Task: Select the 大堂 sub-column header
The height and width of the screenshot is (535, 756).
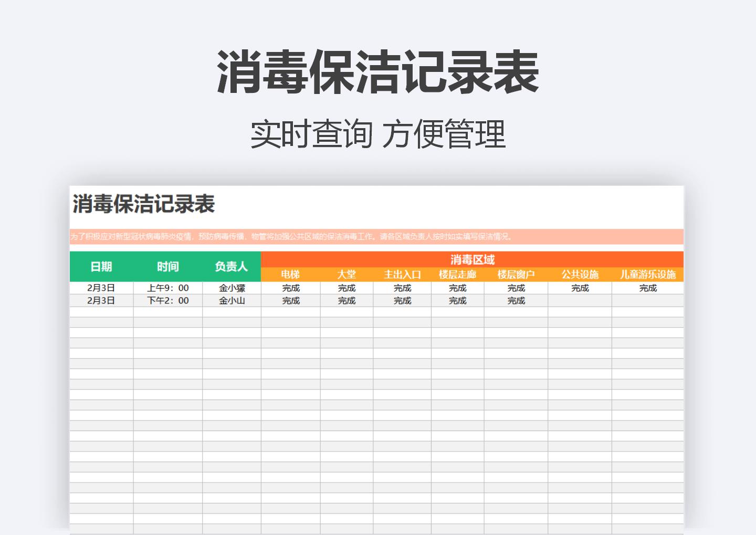Action: [347, 274]
